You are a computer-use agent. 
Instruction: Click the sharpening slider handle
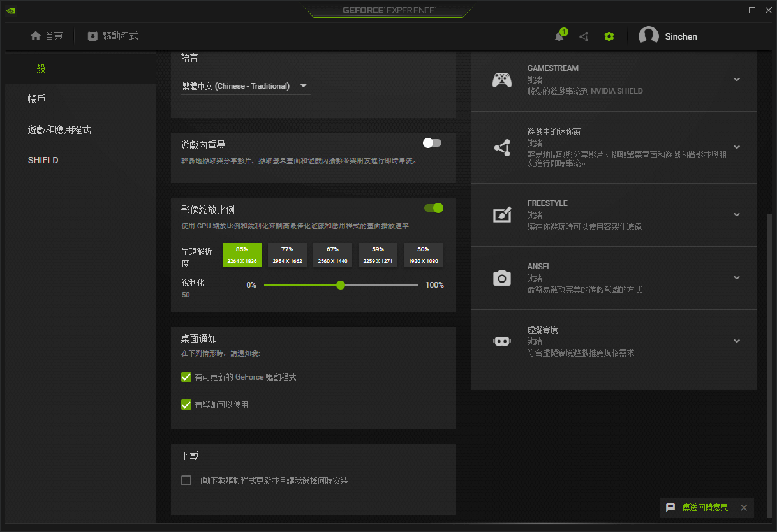(341, 285)
